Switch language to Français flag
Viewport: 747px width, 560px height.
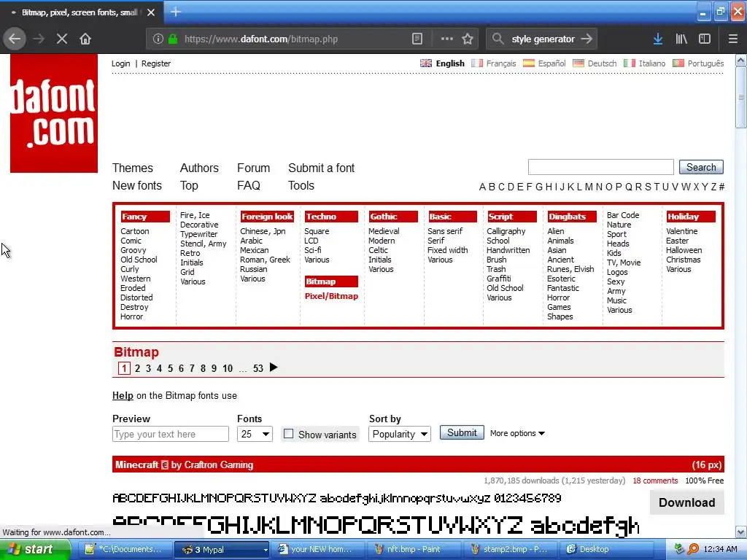tap(477, 63)
